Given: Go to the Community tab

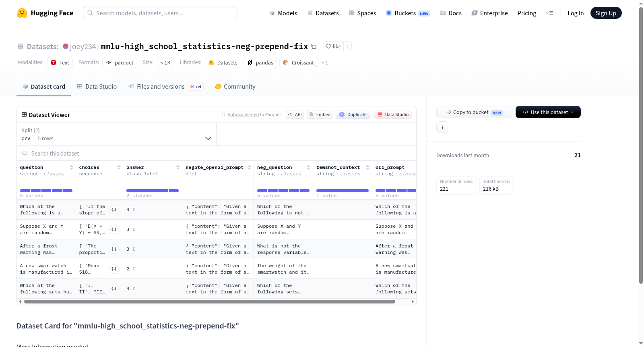Looking at the screenshot, I should (x=235, y=87).
